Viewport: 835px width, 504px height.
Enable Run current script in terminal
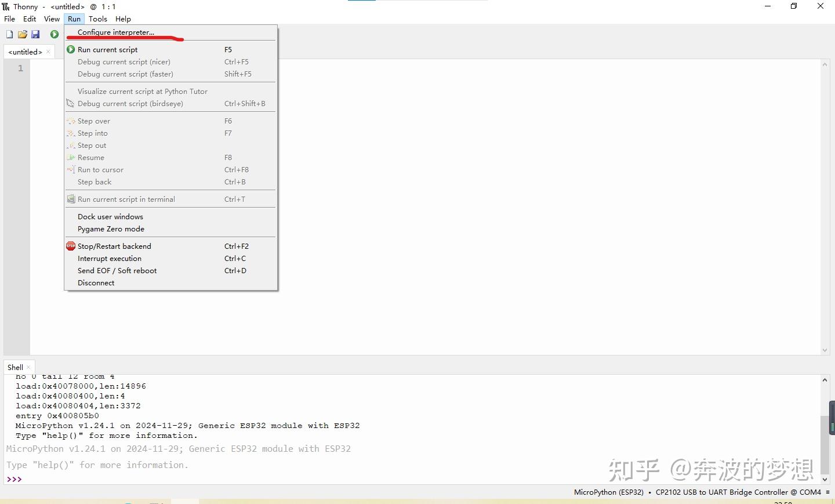click(x=127, y=199)
